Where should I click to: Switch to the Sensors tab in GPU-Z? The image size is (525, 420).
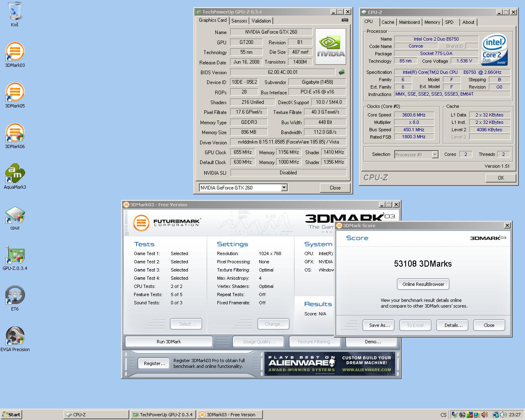point(239,21)
